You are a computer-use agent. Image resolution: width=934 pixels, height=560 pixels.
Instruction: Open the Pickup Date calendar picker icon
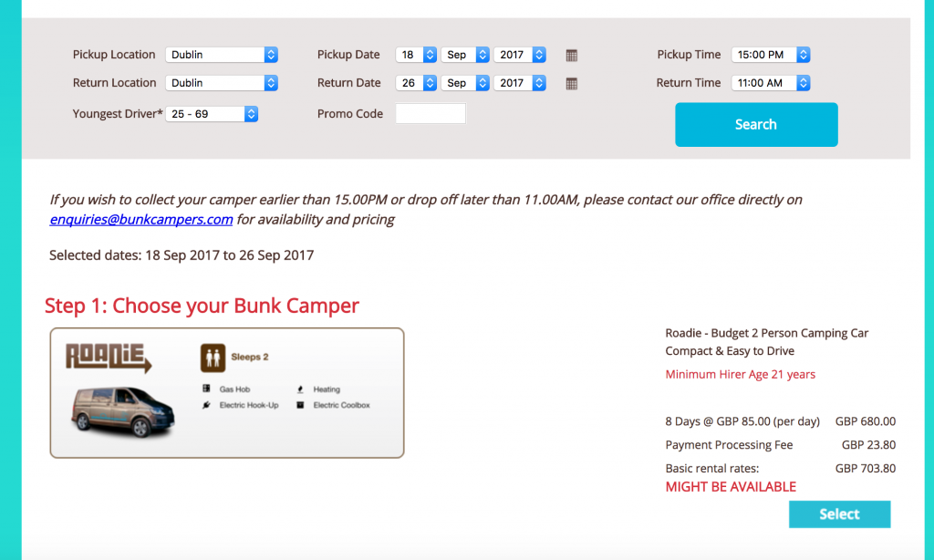click(x=571, y=56)
